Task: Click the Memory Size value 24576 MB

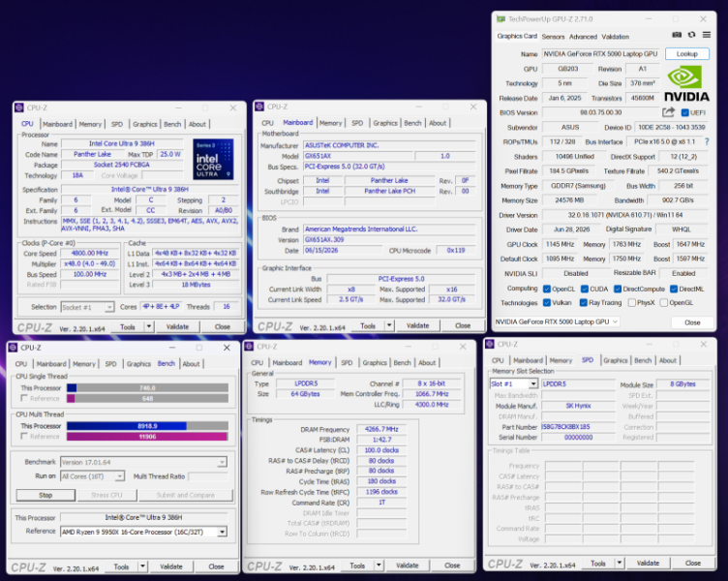Action: click(x=569, y=200)
